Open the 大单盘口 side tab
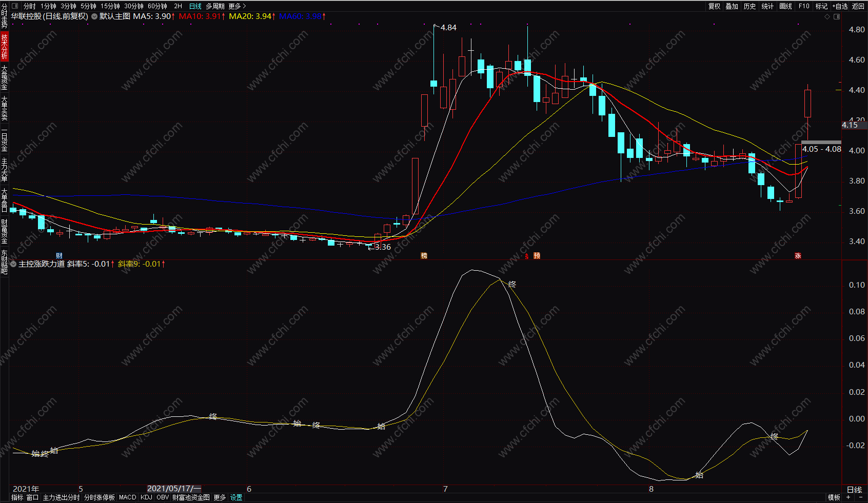This screenshot has height=503, width=868. 4,200
